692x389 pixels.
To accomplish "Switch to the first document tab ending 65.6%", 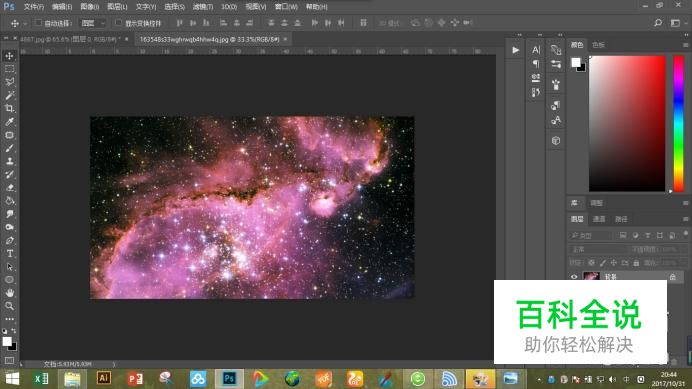I will 70,39.
